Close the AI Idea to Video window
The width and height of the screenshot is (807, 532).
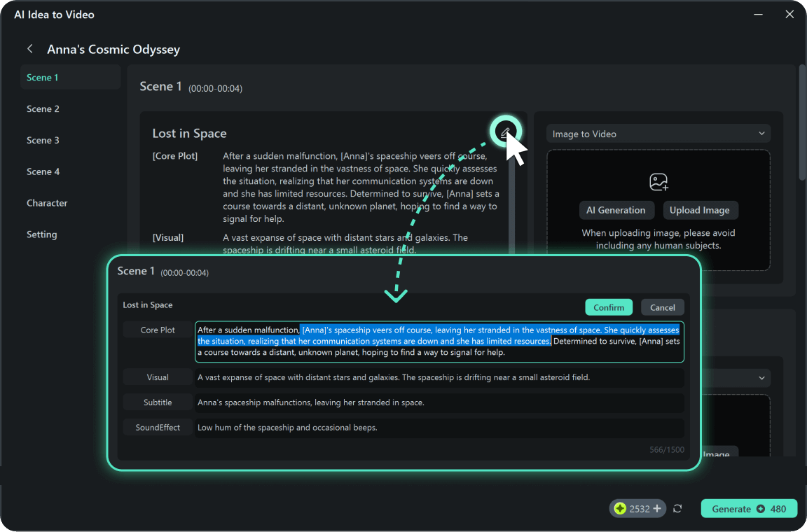click(x=789, y=14)
